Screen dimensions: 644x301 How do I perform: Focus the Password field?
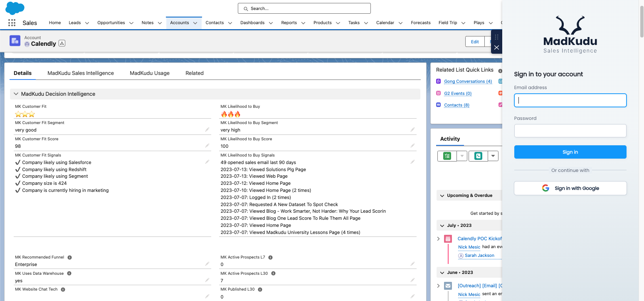(570, 131)
